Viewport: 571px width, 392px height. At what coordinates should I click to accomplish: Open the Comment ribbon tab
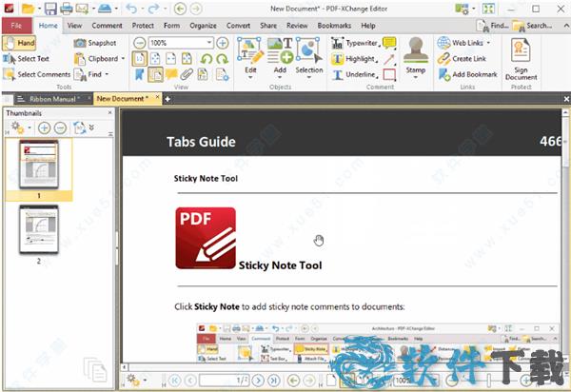107,26
